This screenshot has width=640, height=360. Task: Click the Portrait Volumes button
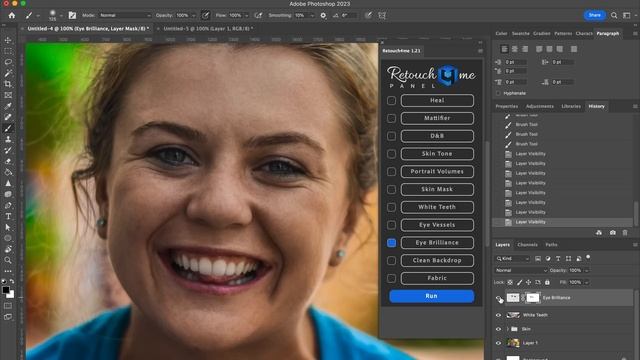(x=437, y=171)
